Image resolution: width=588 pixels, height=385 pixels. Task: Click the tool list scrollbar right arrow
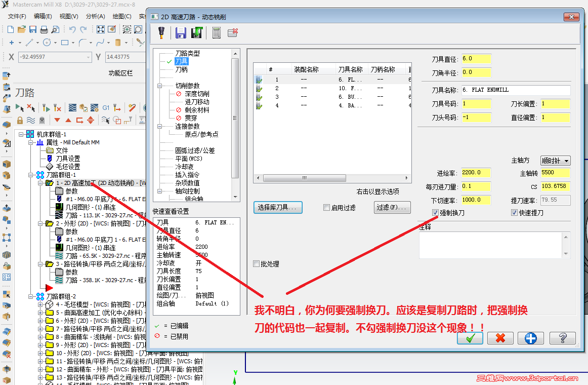coord(407,178)
